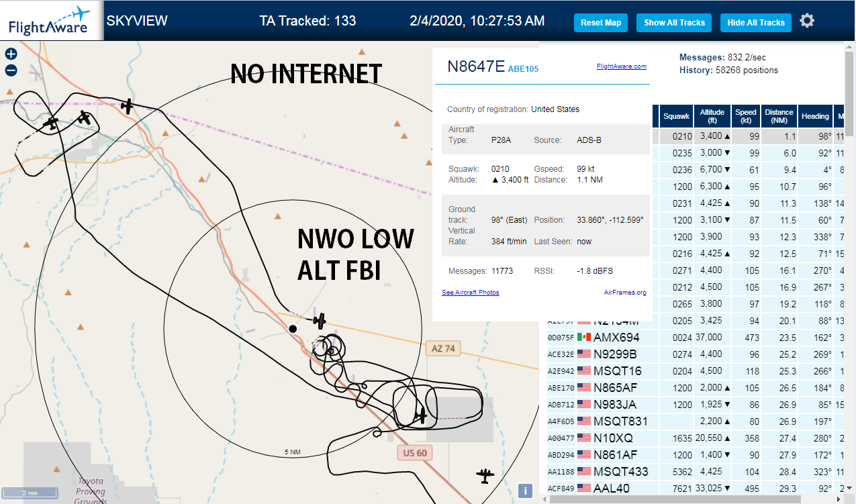Viewport: 856px width, 504px height.
Task: Click the ABE105 hex code link
Action: (523, 68)
